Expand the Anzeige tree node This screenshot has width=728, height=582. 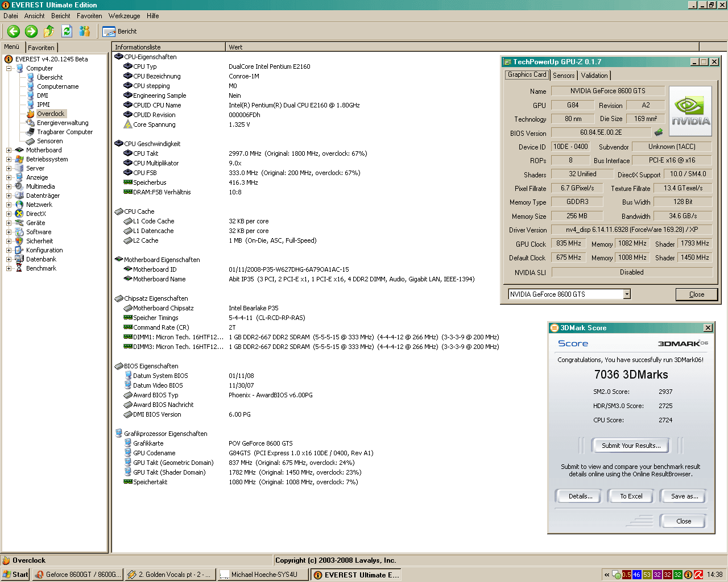pos(9,177)
